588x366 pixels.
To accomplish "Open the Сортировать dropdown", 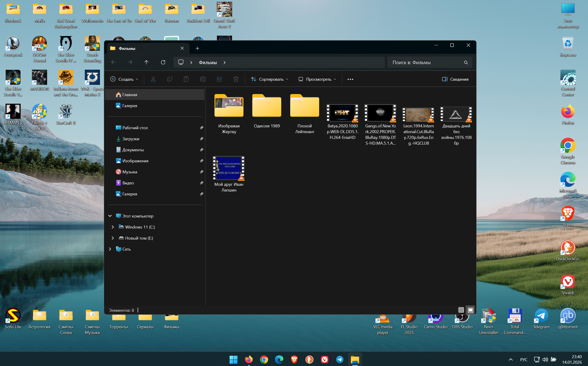I will pyautogui.click(x=270, y=79).
